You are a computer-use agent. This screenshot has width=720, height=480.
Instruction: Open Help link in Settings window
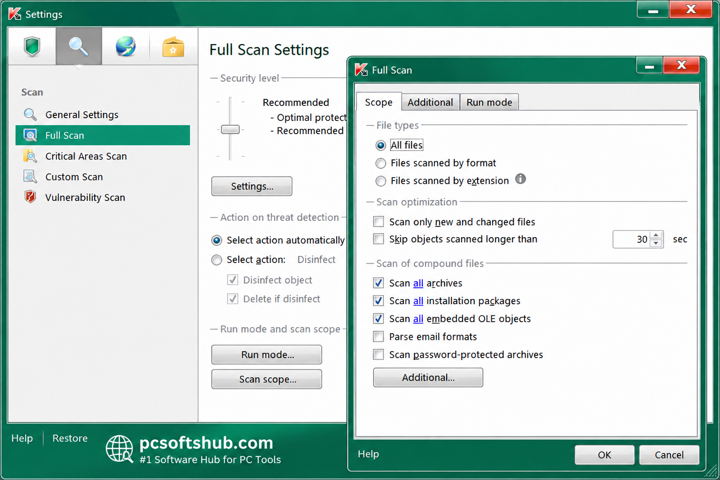22,438
